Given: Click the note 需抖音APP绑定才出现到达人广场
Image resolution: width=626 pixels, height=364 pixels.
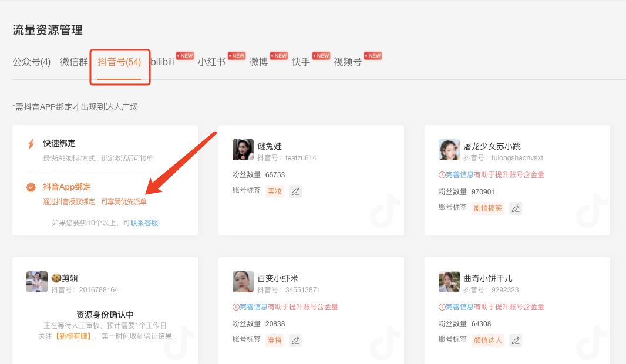Looking at the screenshot, I should click(75, 107).
